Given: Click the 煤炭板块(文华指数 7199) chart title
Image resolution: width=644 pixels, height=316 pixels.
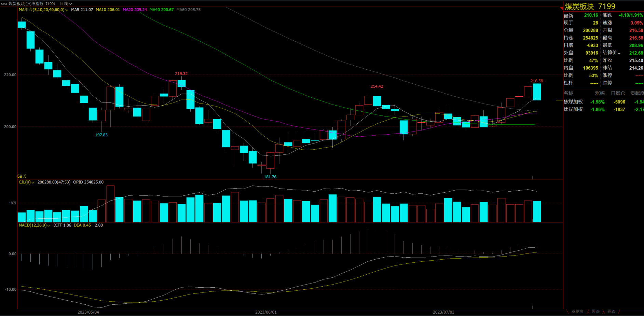Looking at the screenshot, I should [x=32, y=4].
